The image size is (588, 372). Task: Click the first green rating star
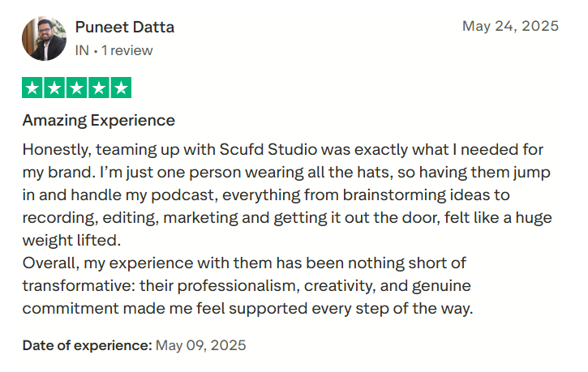33,88
